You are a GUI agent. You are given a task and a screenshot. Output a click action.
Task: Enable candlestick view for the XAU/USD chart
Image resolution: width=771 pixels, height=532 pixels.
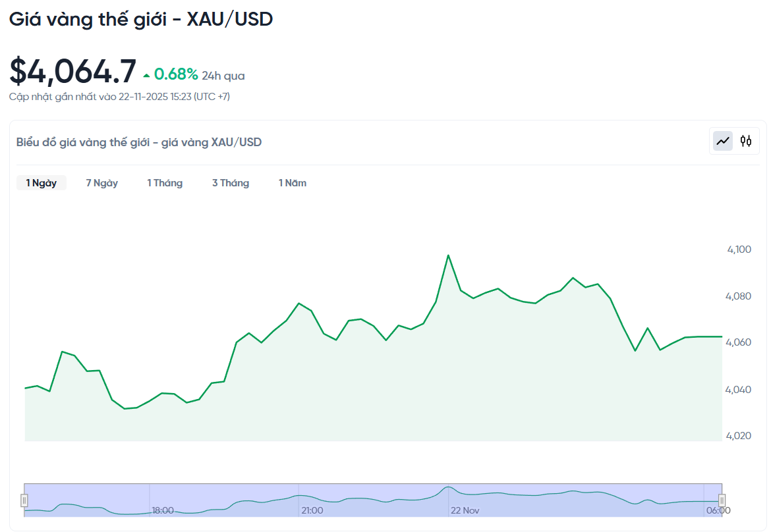click(745, 141)
